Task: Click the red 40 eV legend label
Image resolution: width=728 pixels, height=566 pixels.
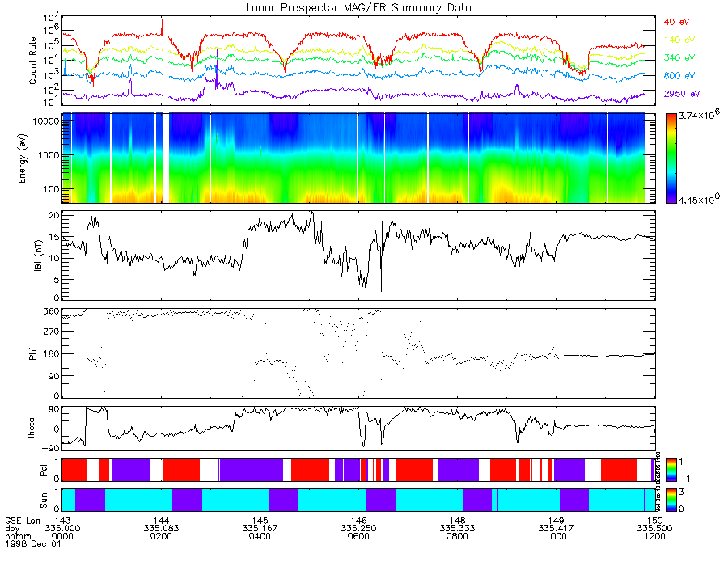Action: (676, 22)
